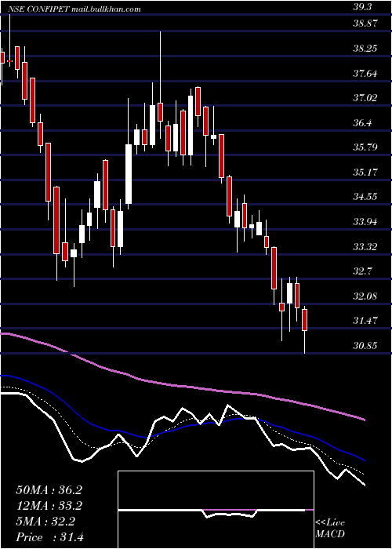Click the 50MA : 36.2 readout
The width and height of the screenshot is (392, 549).
49,490
